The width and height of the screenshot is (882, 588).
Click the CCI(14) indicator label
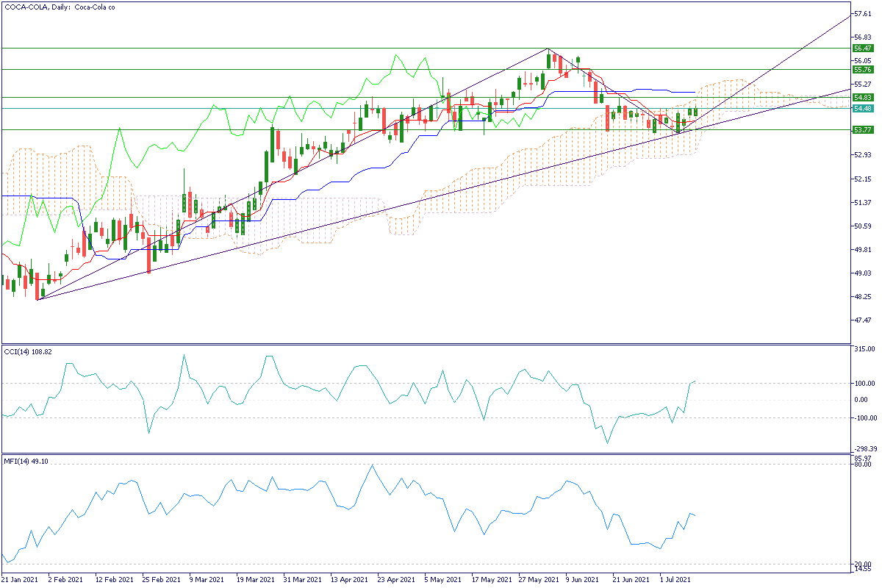click(x=29, y=351)
